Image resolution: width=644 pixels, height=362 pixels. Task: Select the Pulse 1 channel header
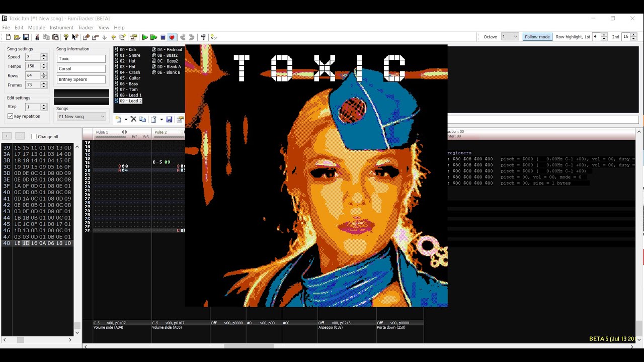pyautogui.click(x=122, y=134)
